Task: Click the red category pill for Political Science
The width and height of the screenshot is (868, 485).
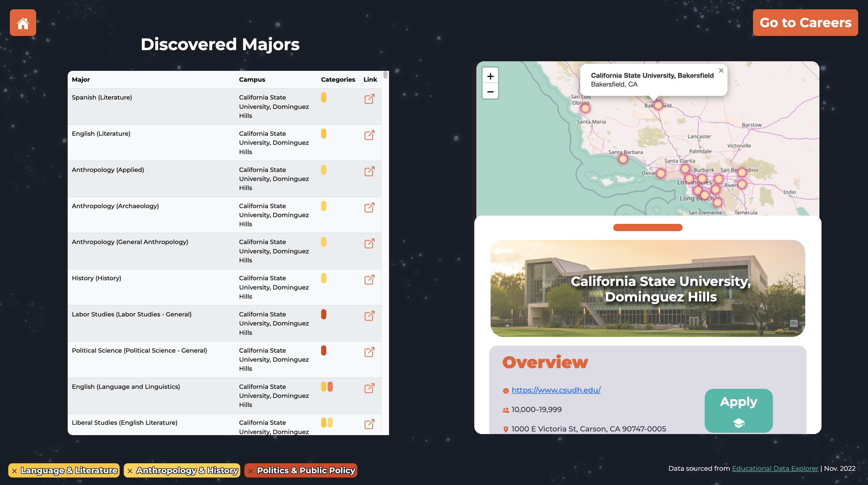Action: click(323, 350)
